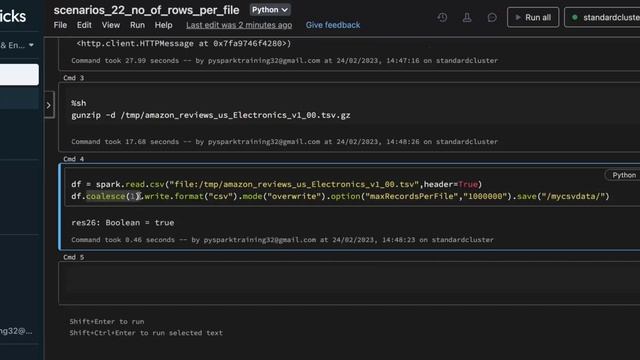Click the Shift+Enter to run hint
The height and width of the screenshot is (360, 640).
click(x=107, y=322)
